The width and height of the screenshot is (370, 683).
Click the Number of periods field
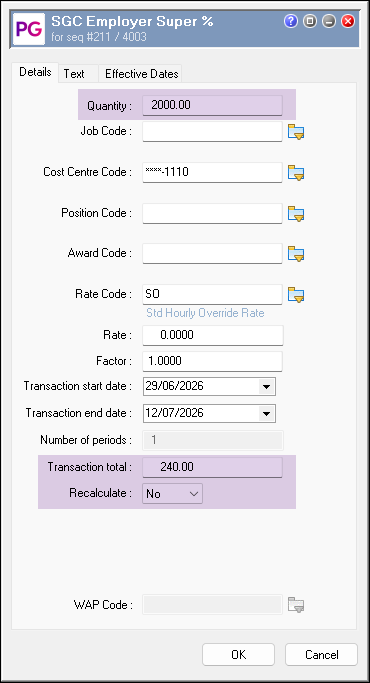(x=213, y=440)
